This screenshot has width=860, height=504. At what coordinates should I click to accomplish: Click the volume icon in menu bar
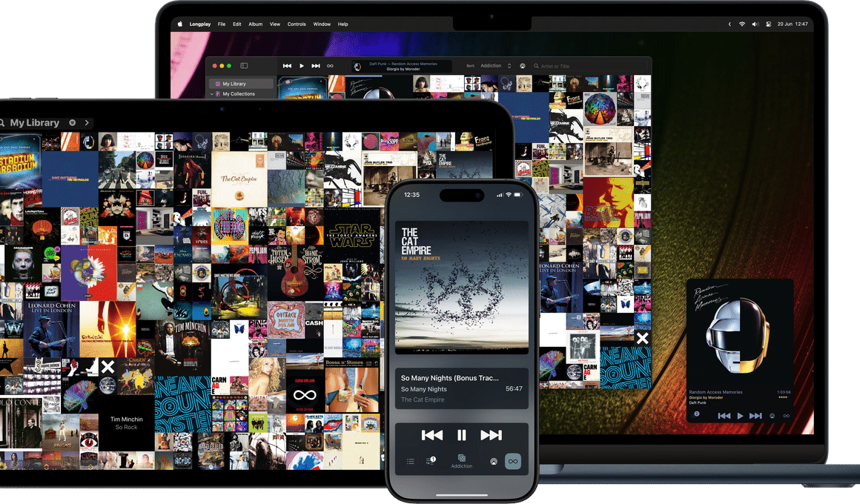click(x=755, y=24)
